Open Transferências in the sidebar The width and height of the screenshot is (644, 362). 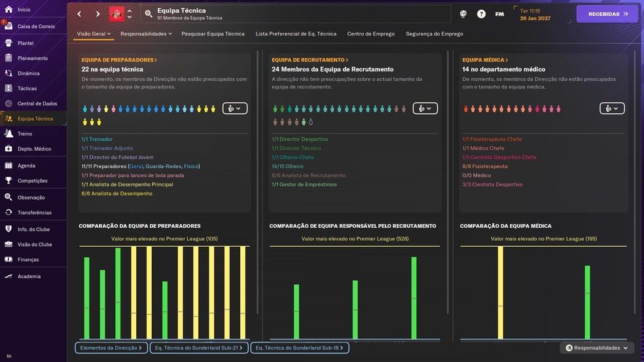click(35, 212)
